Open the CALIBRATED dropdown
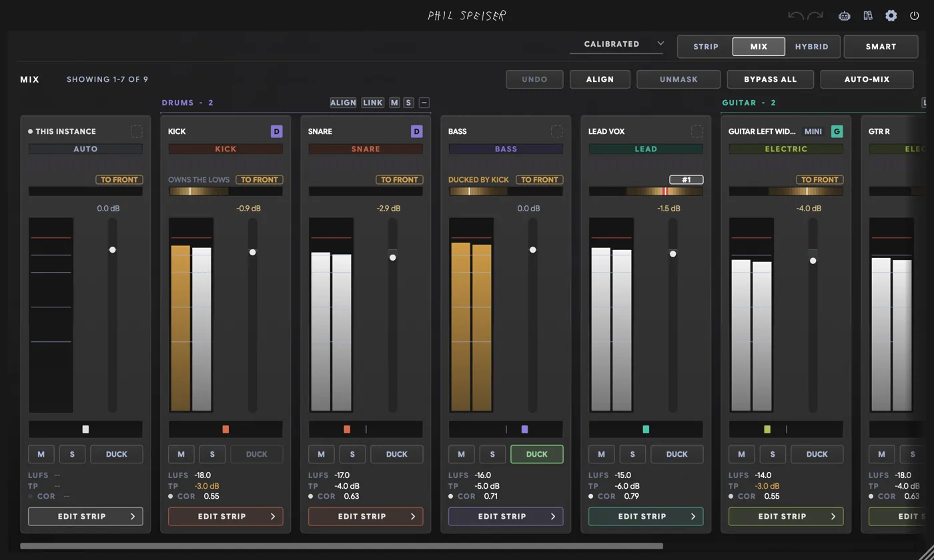 [x=617, y=44]
